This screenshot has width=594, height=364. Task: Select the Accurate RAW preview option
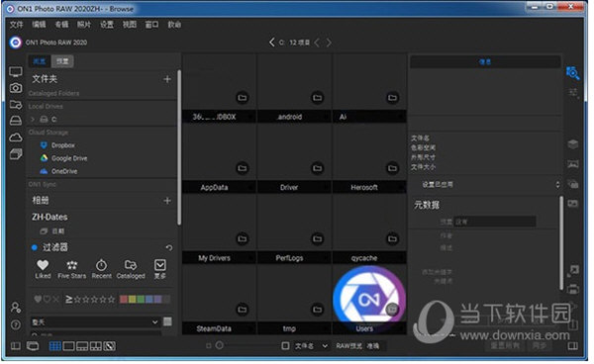(373, 346)
